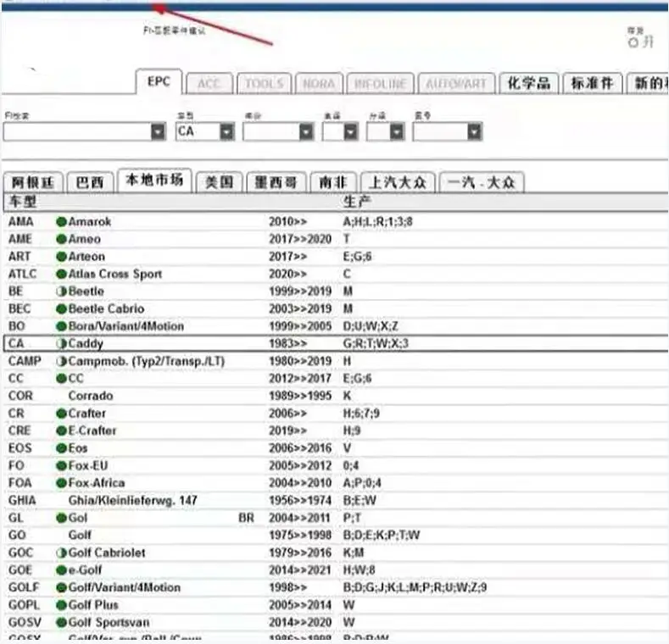Viewport: 669px width, 644px height.
Task: Click the green icon beside CC model
Action: (x=61, y=379)
